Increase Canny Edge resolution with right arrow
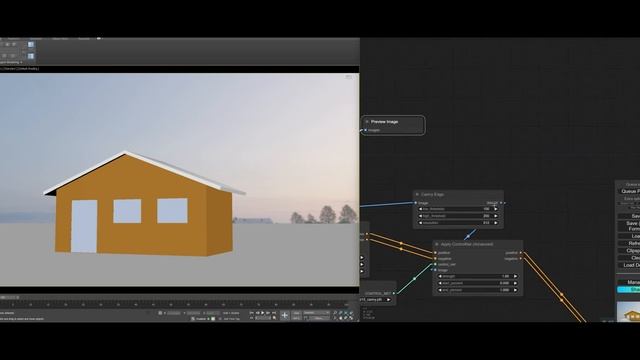The height and width of the screenshot is (360, 640). (x=496, y=223)
